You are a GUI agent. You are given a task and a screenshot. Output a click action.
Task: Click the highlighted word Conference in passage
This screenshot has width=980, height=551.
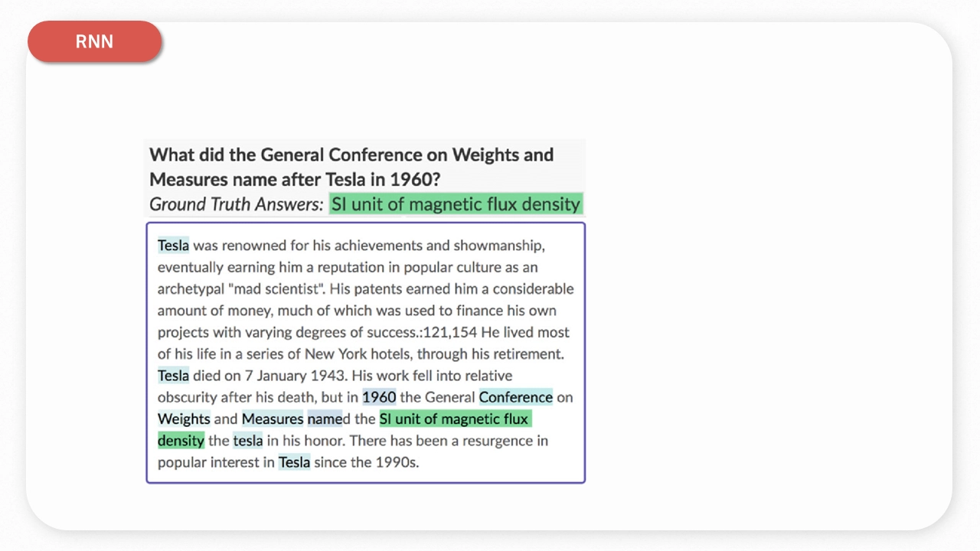point(515,397)
